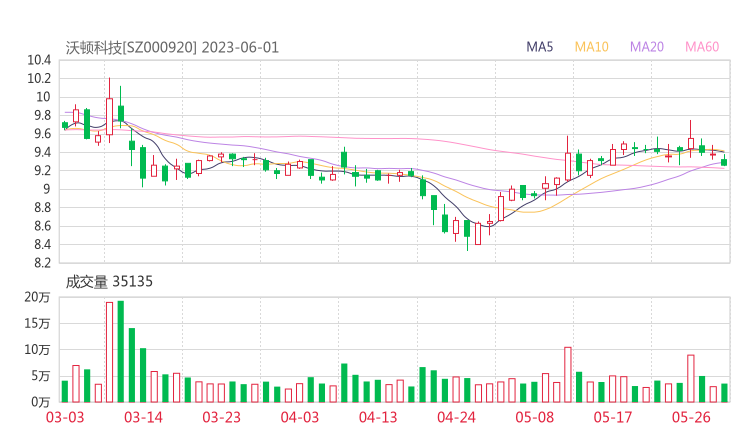Click the 05-26 date axis label

(691, 417)
